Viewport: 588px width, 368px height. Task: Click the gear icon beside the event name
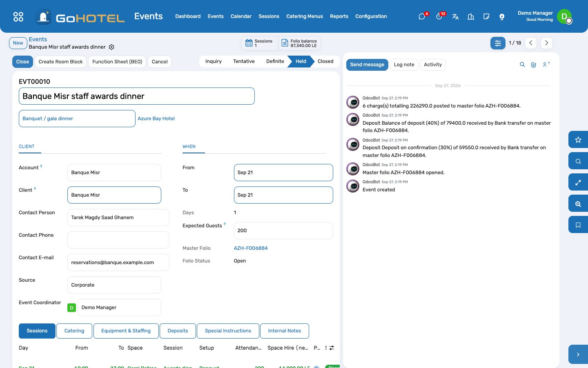pyautogui.click(x=111, y=47)
